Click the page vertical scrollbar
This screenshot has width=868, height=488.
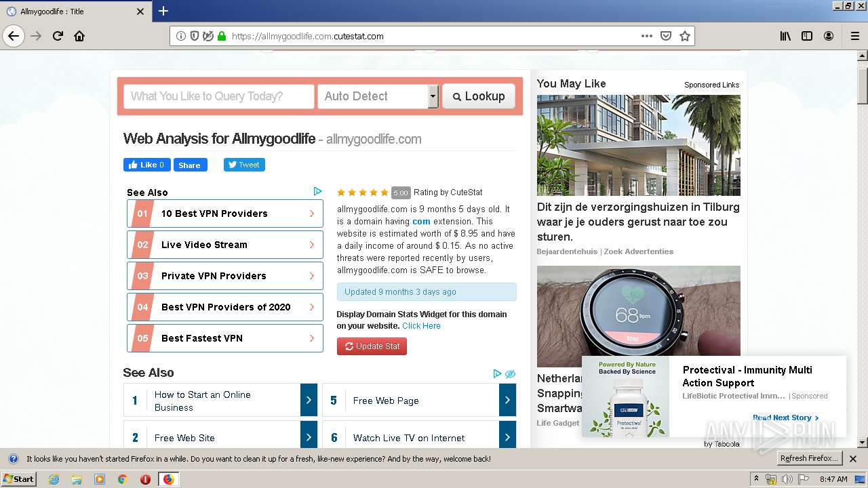click(x=862, y=249)
